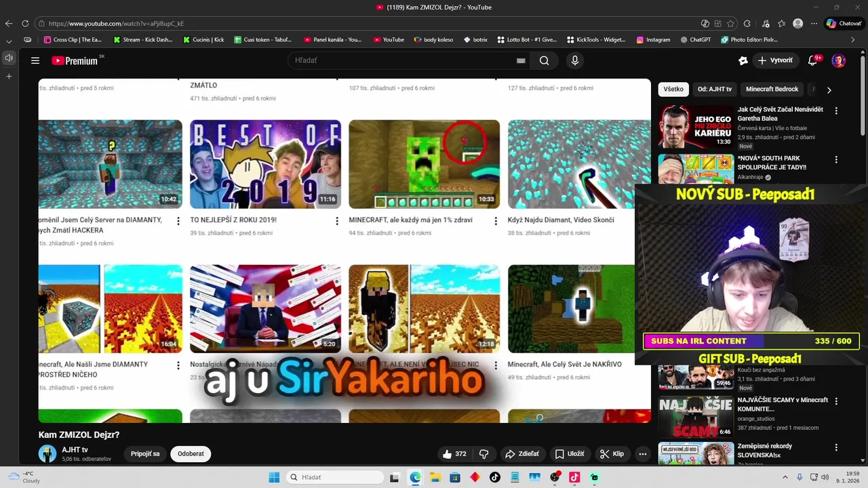Open the AJHT tv channel avatar
Screen dimensions: 868x488
click(47, 454)
